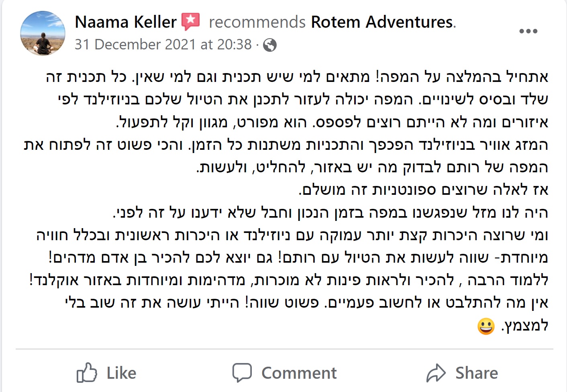Click the post line starting "אתחיל בהמלצה על המפה"
Image resolution: width=567 pixels, height=392 pixels.
pyautogui.click(x=297, y=77)
